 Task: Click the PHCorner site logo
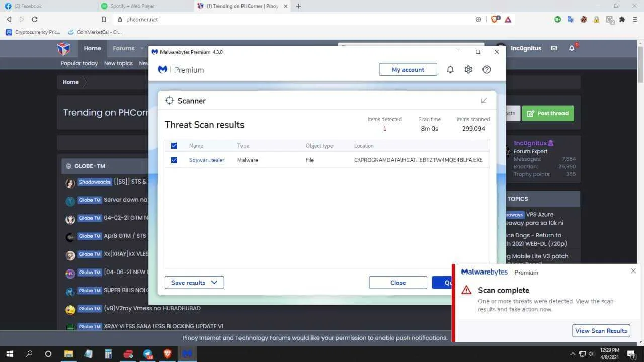(63, 49)
